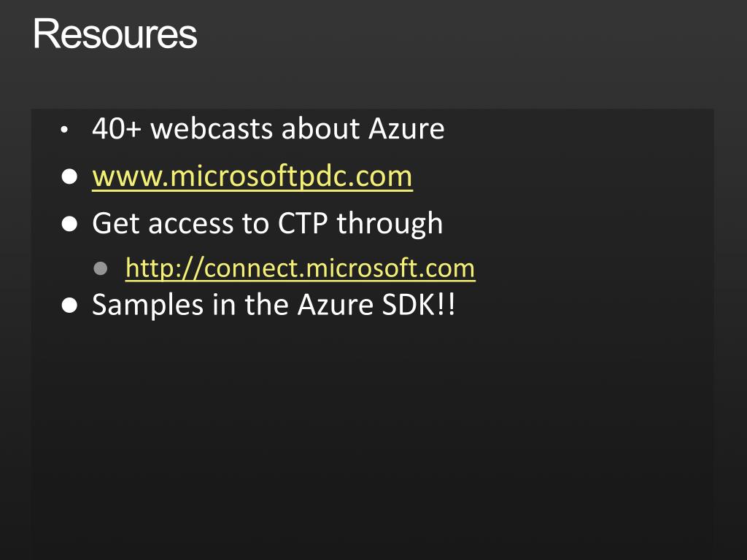The width and height of the screenshot is (747, 560).
Task: Click the empty lower area of the content box
Action: click(373, 438)
